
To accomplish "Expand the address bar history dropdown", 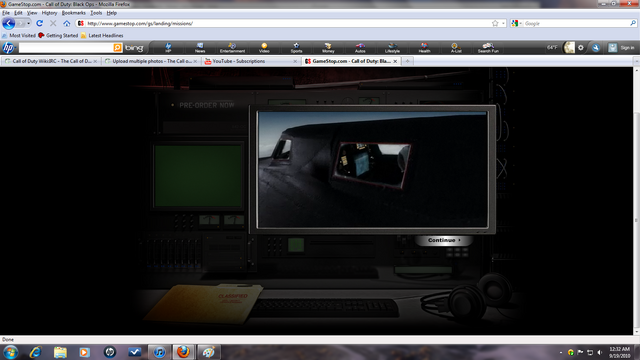I will pyautogui.click(x=503, y=23).
